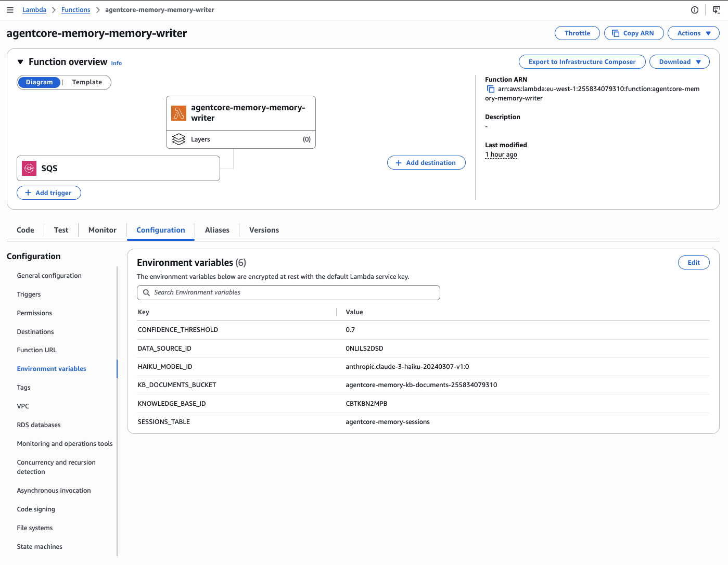Click the SQS queue icon
Screen dimensions: 728x565
pyautogui.click(x=29, y=169)
